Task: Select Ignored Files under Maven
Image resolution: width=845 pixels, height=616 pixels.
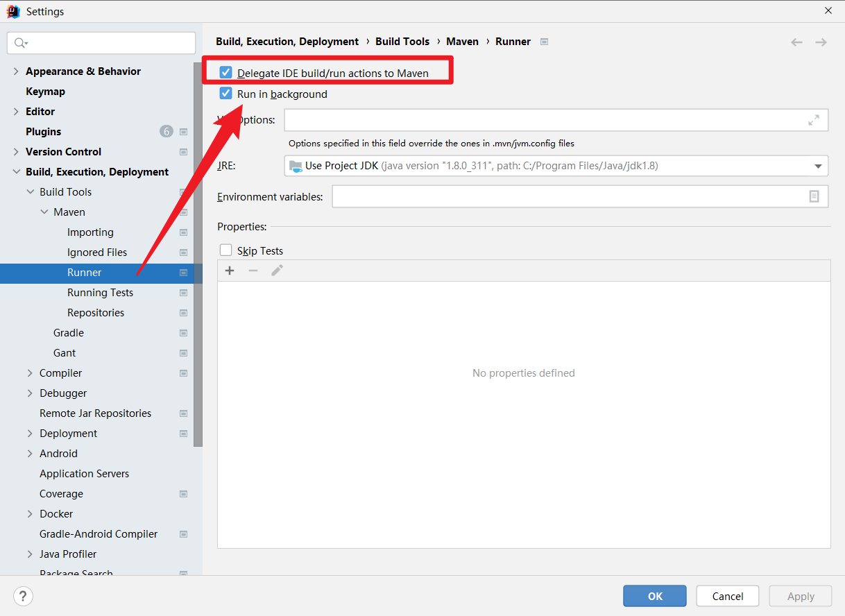Action: coord(97,253)
